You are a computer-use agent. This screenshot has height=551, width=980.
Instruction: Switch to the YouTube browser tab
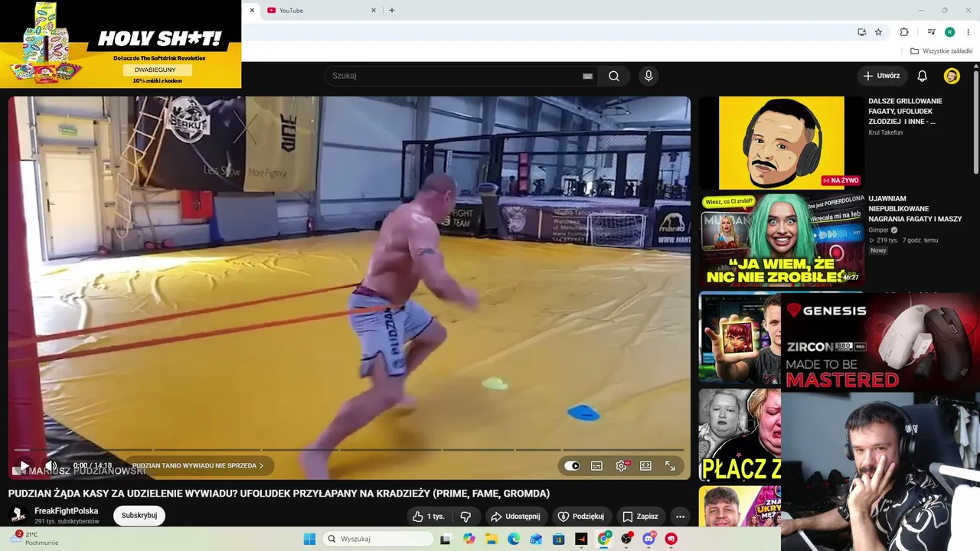click(x=317, y=10)
